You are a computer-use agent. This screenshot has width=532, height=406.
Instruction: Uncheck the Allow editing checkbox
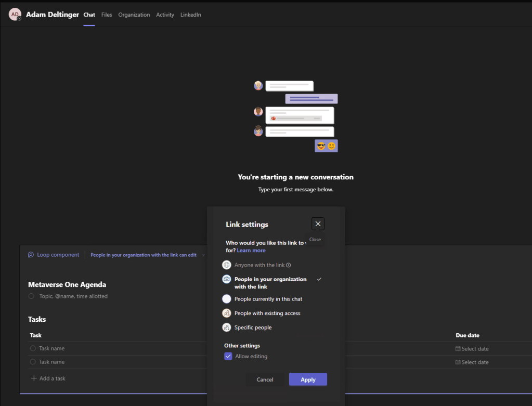[x=228, y=356]
